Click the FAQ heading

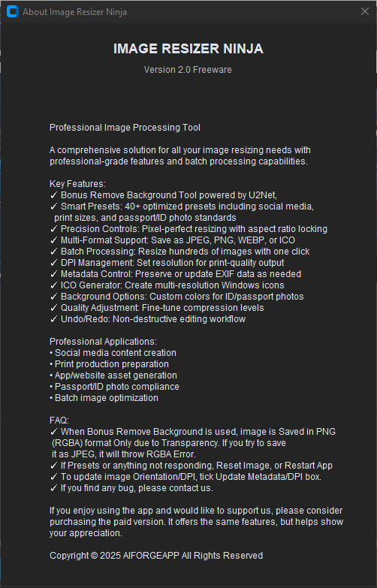tap(59, 421)
